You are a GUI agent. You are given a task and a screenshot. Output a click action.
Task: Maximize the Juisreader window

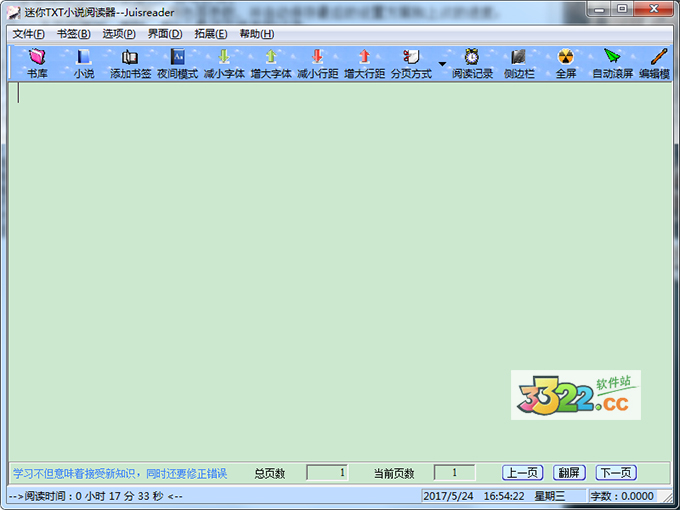[x=622, y=9]
